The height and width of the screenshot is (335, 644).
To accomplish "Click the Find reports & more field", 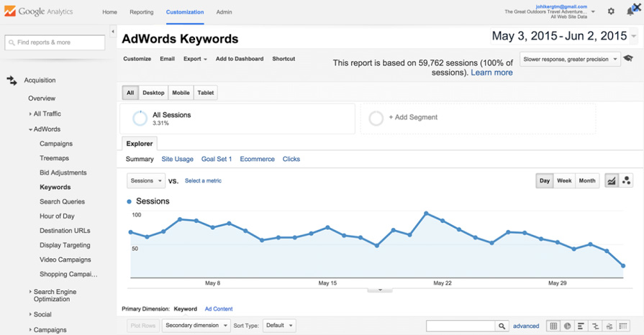I will [x=55, y=42].
